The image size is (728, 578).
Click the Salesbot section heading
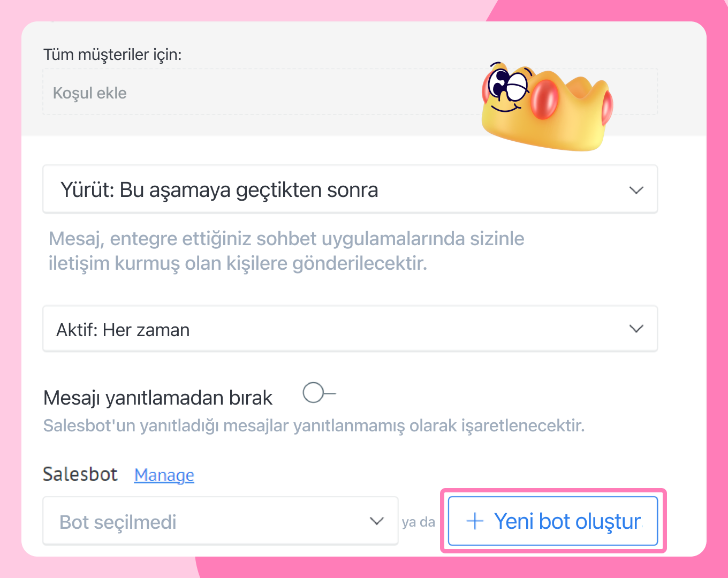coord(80,474)
